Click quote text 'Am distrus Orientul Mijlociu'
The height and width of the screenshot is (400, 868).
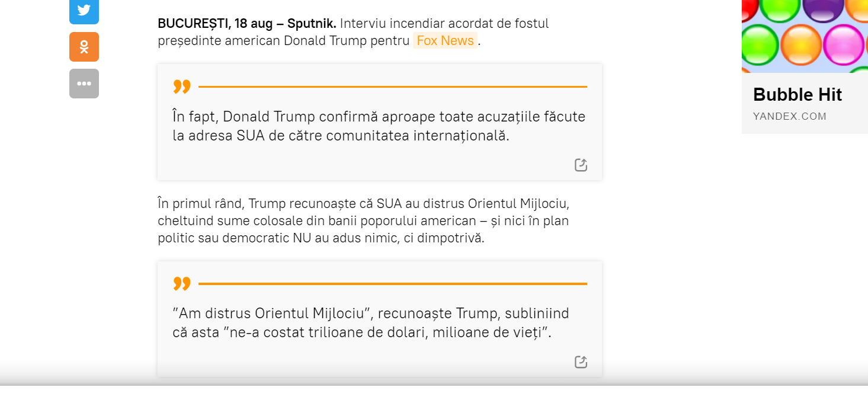272,313
